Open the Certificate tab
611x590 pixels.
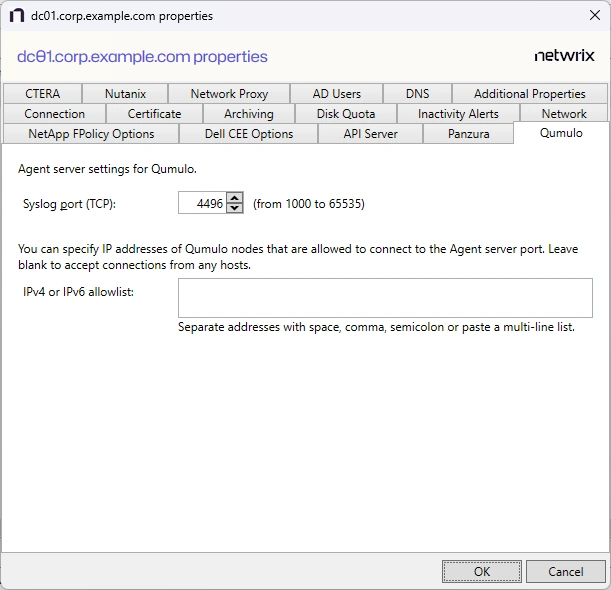[154, 114]
